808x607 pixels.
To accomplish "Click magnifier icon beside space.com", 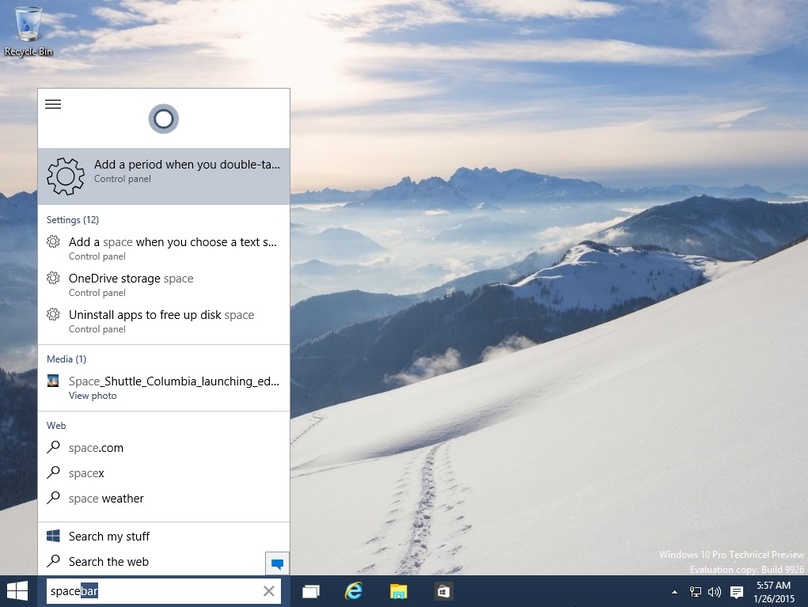I will [53, 447].
